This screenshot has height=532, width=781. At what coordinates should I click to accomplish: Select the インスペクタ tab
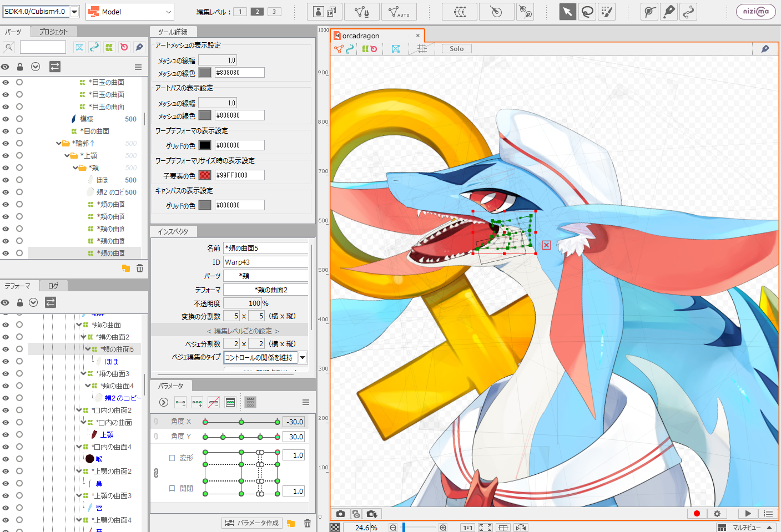(x=173, y=231)
